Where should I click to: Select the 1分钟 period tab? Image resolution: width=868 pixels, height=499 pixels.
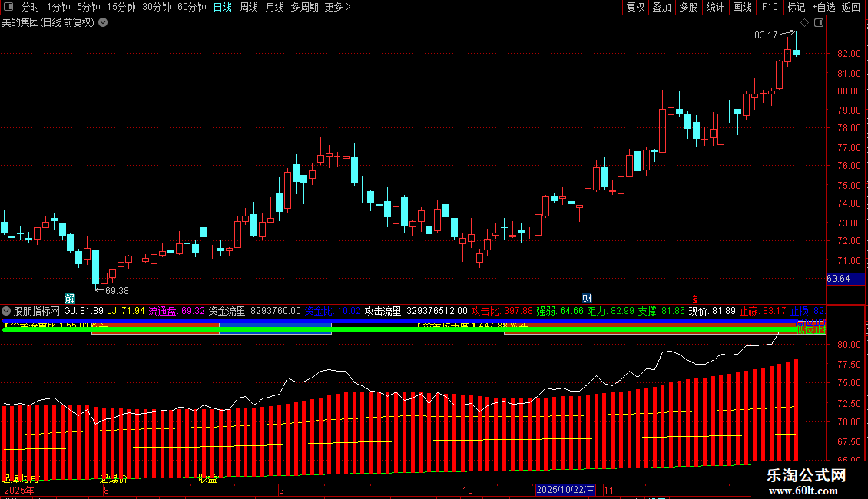58,7
